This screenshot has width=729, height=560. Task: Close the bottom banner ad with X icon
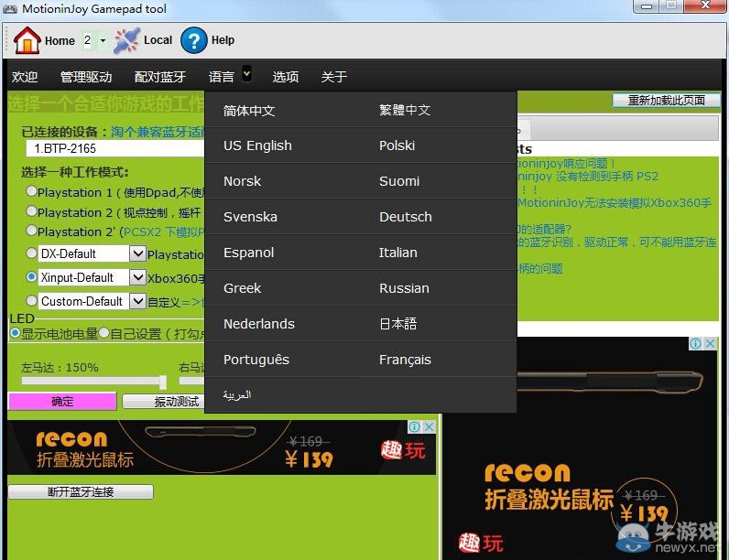[430, 426]
